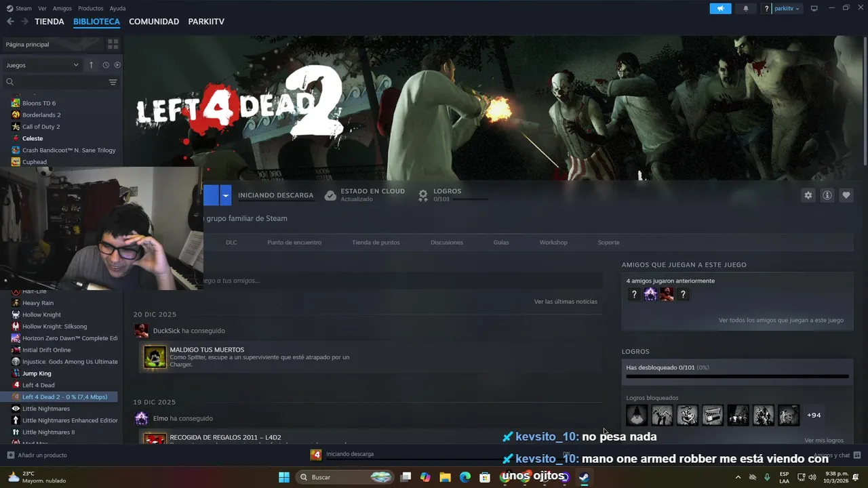The height and width of the screenshot is (488, 868).
Task: Open the parkiitv account dropdown
Action: click(x=787, y=8)
